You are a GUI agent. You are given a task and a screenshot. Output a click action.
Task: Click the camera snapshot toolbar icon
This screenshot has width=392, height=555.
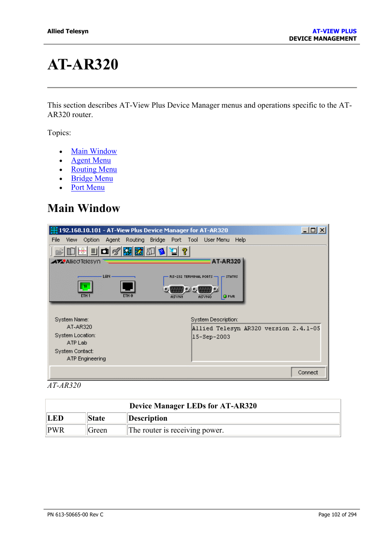[x=105, y=251]
